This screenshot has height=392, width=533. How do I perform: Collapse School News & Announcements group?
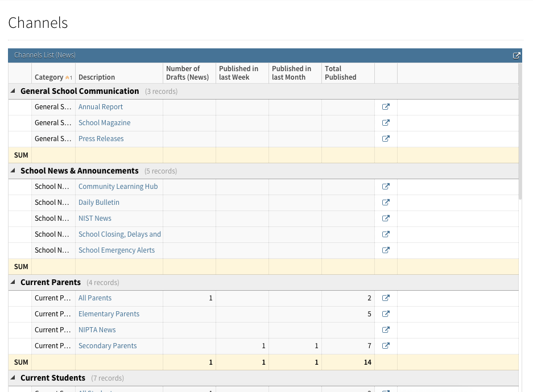13,171
